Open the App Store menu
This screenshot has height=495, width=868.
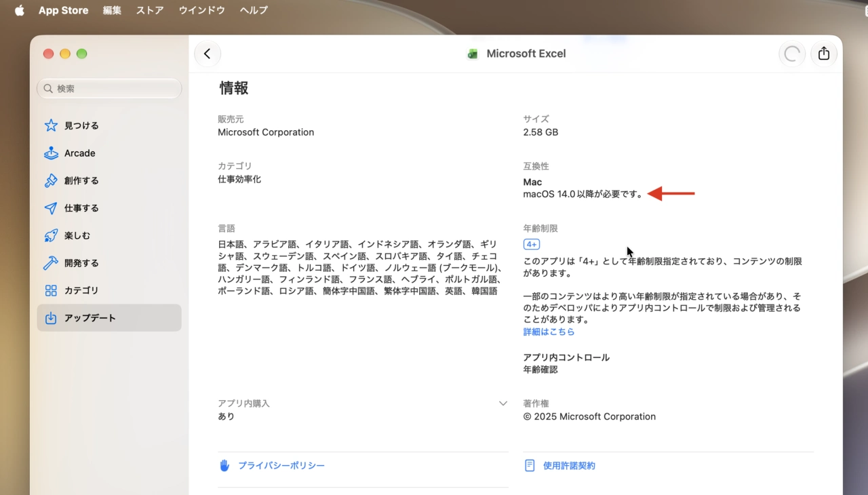(63, 10)
